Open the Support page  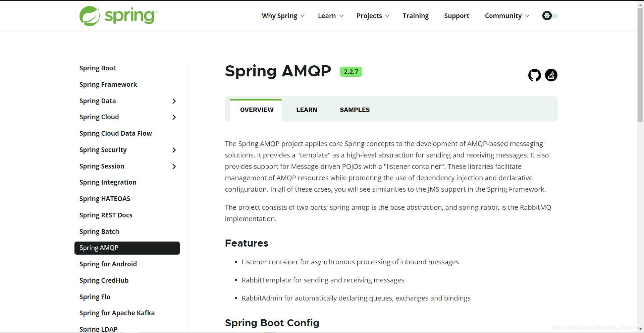457,16
